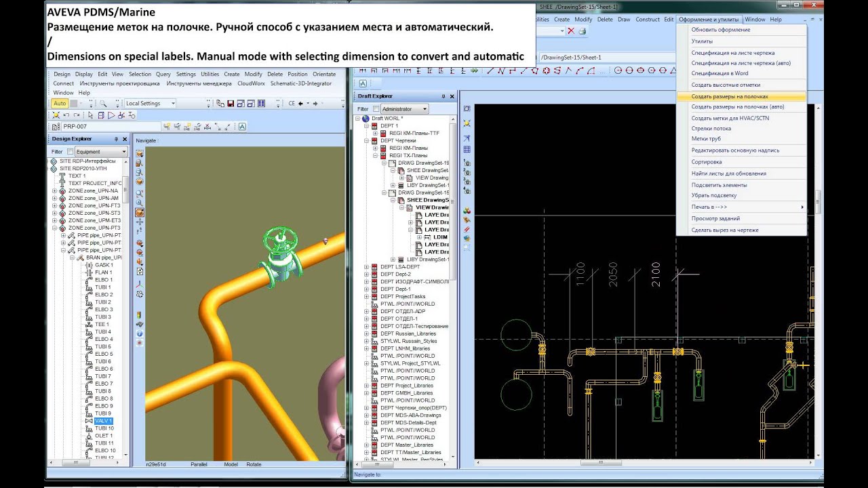Expand ZONE zone_UPN-NA node
The image size is (868, 488).
pos(54,191)
